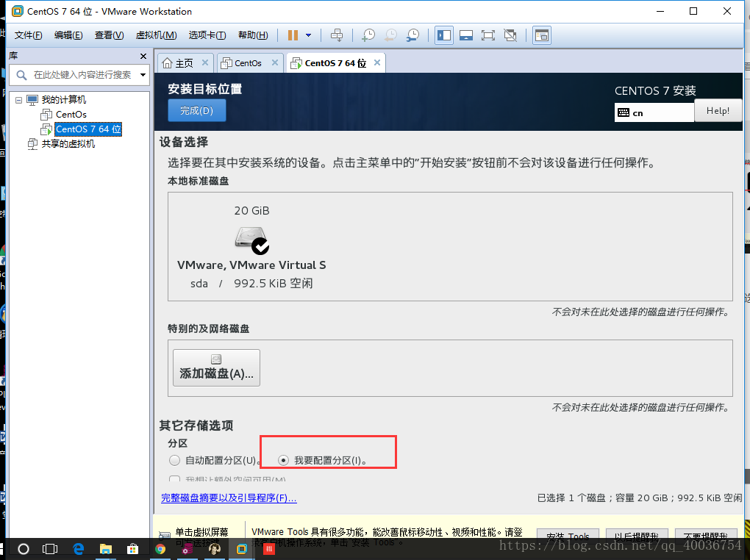Click the cn keyboard layout selector
The image size is (750, 560).
(654, 113)
